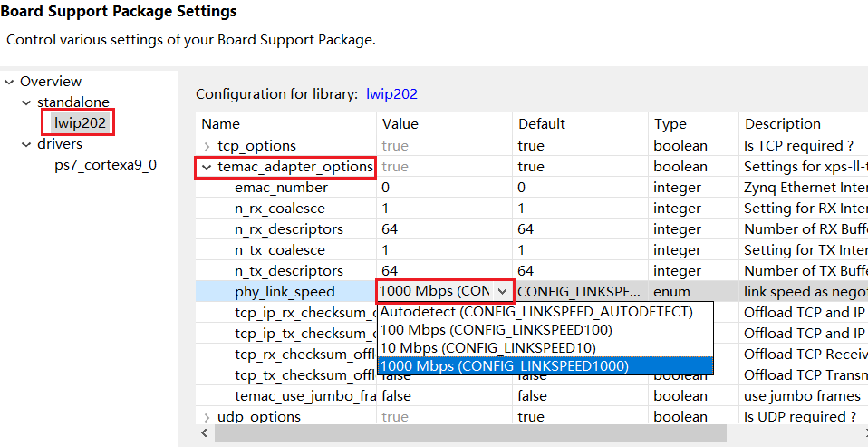Select ps7_cortexa9_0 driver in tree
The width and height of the screenshot is (868, 447).
point(105,165)
